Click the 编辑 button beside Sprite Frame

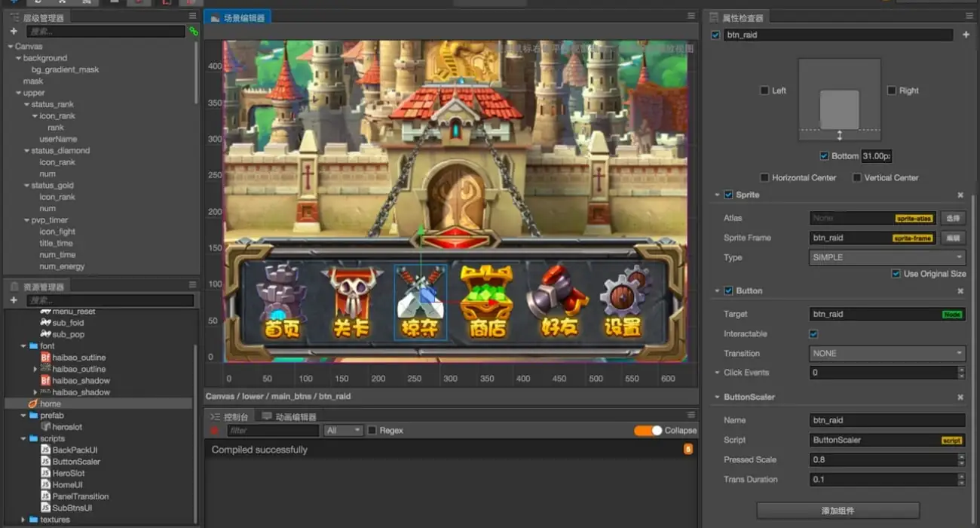(x=953, y=238)
